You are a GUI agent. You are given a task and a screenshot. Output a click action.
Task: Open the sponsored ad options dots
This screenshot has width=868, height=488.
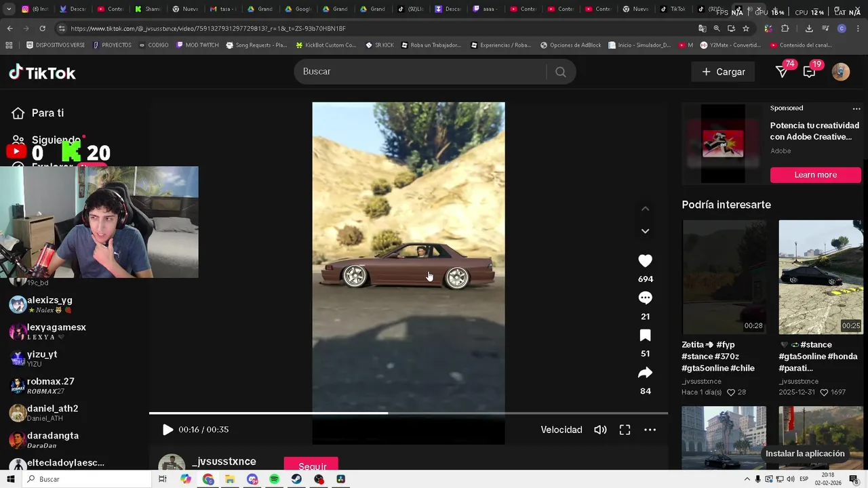856,108
